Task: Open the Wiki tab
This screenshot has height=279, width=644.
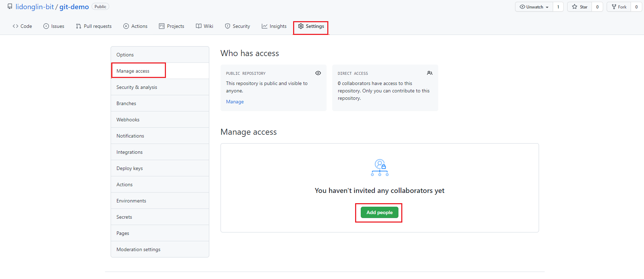Action: tap(205, 26)
